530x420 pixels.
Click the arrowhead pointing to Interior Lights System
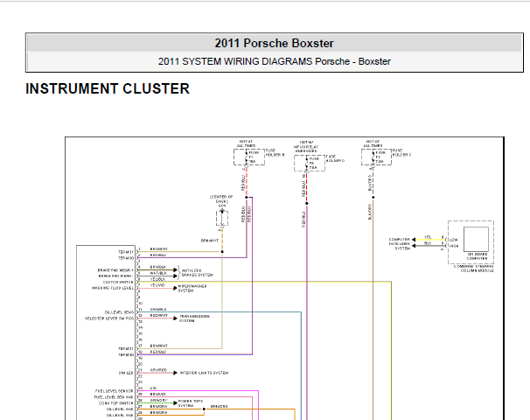point(175,373)
